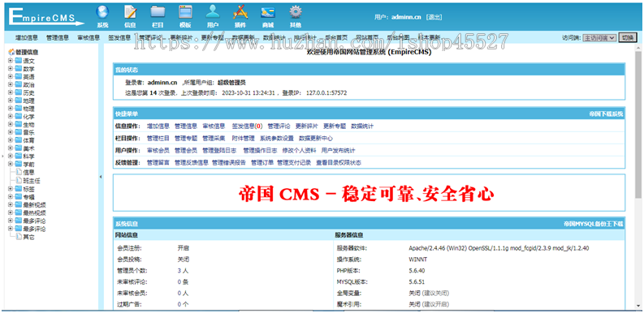Expand the 生物 tree node
The width and height of the screenshot is (644, 313).
(11, 124)
